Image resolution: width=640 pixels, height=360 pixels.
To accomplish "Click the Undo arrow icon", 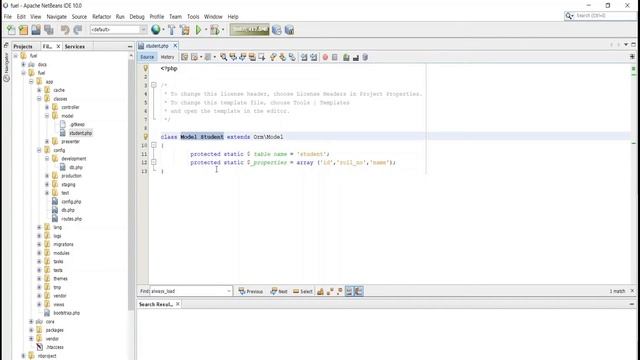I will point(64,30).
